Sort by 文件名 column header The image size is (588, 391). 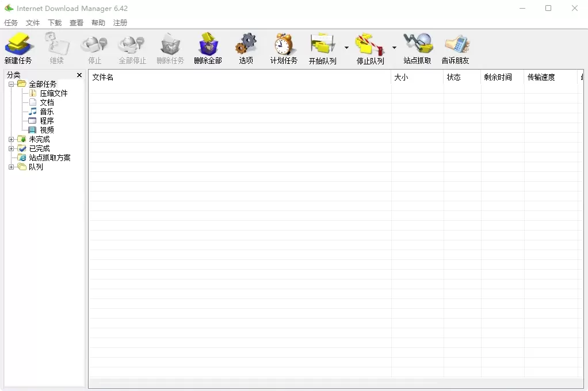tap(240, 77)
